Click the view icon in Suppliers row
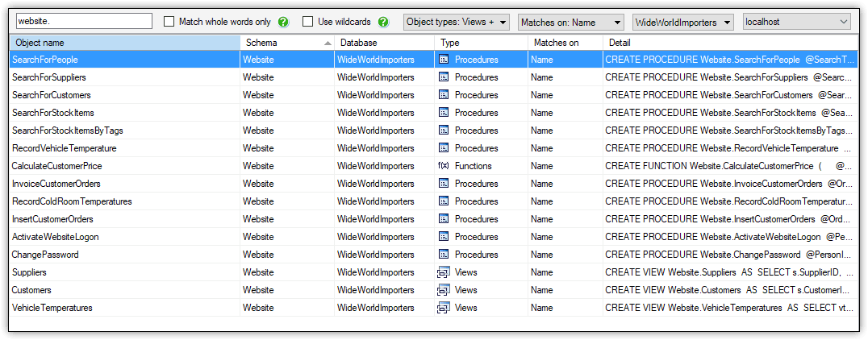 444,272
